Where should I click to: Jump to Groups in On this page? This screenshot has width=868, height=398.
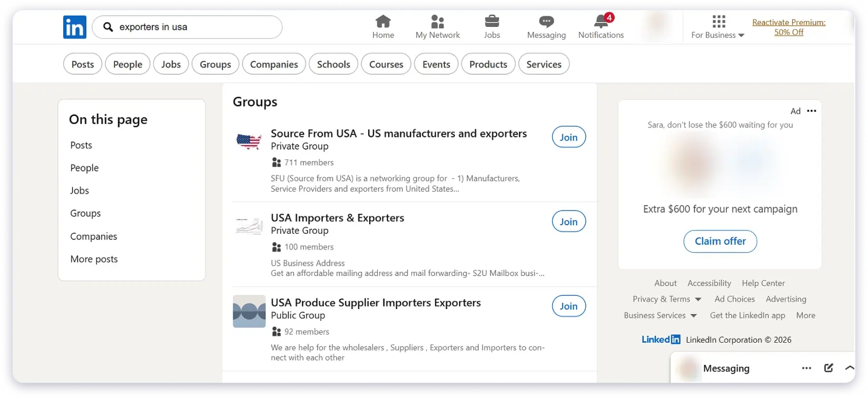tap(85, 213)
